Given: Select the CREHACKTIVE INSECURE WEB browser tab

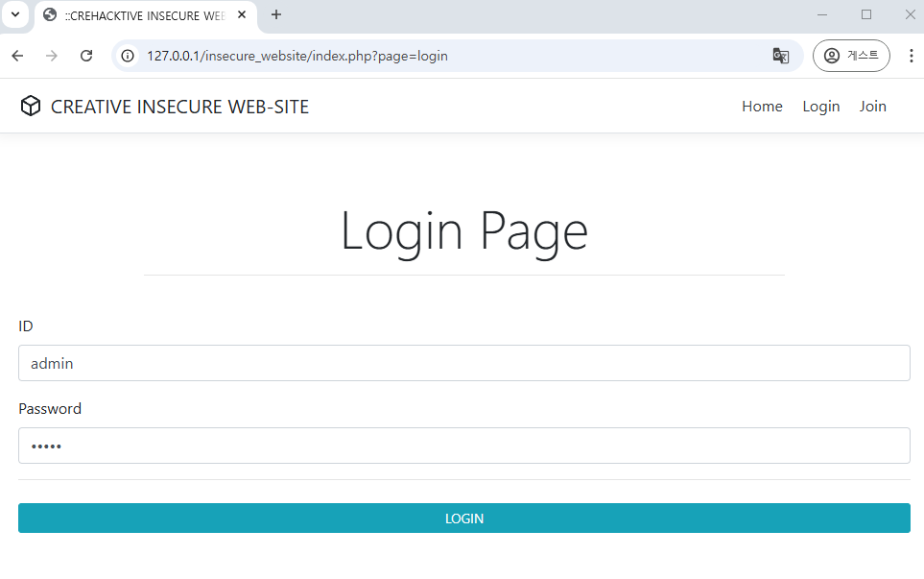Looking at the screenshot, I should pos(146,16).
